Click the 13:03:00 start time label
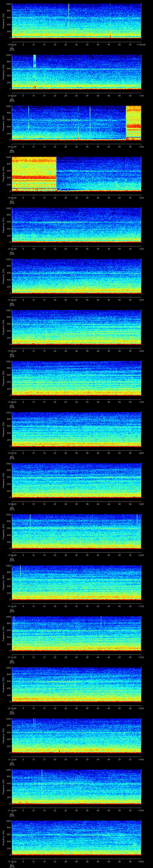153x868 pixels. click(12, 248)
